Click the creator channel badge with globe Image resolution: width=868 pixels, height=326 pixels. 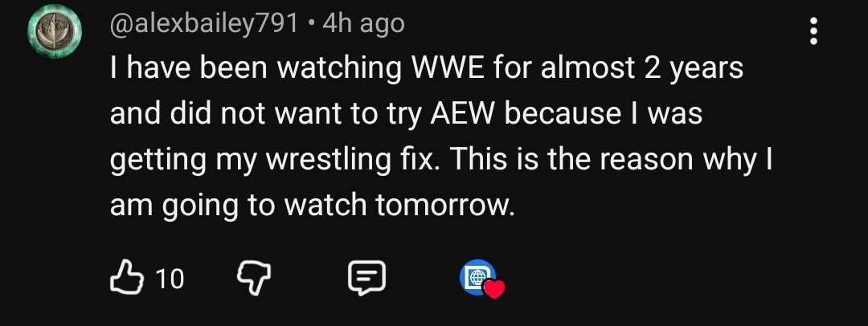click(477, 277)
